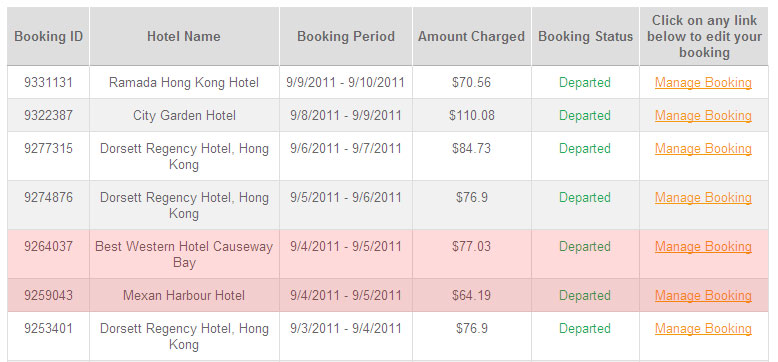Open Manage Booking for City Garden Hotel

703,115
